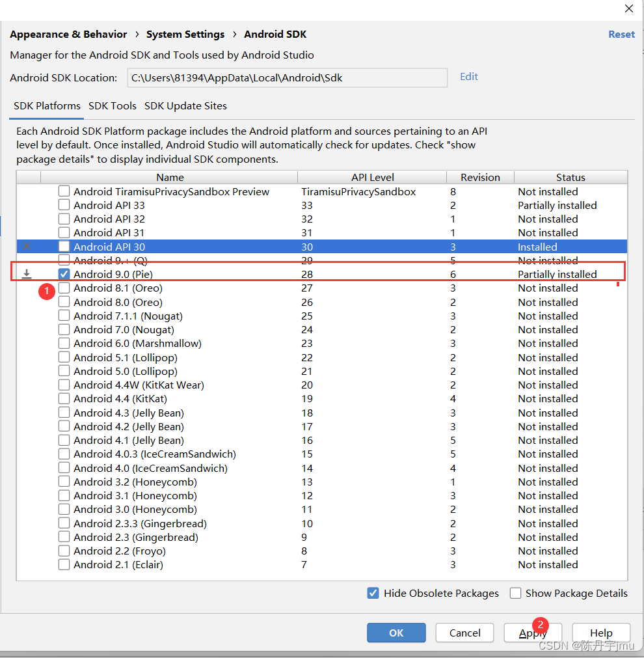Screen dimensions: 644x658
Task: Sort by the API Level column header
Action: 372,177
